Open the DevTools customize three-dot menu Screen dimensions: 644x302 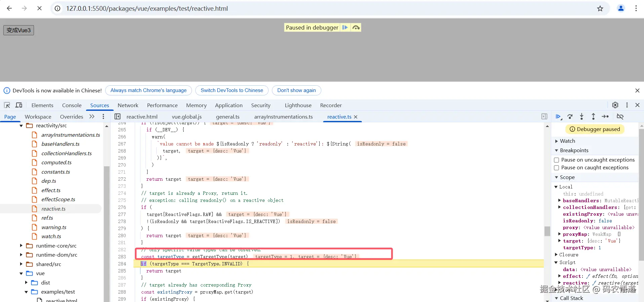[627, 105]
